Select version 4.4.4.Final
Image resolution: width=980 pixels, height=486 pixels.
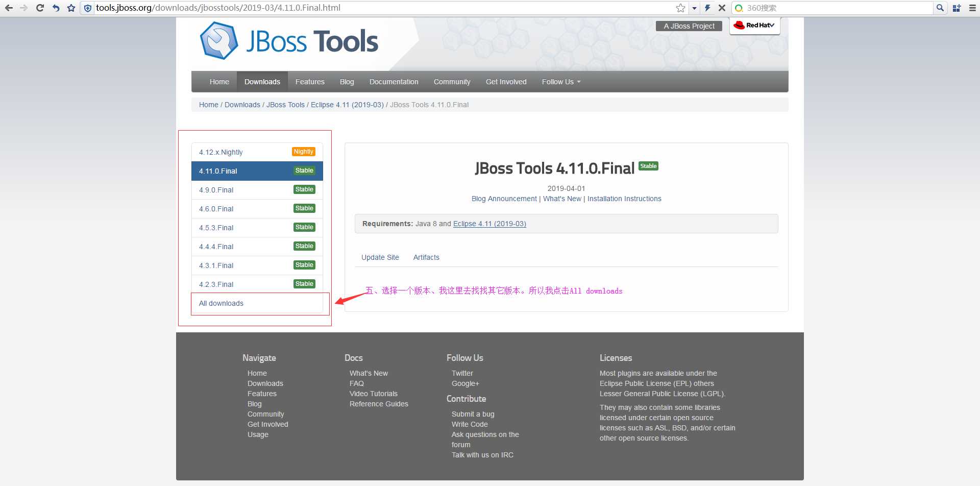point(257,247)
